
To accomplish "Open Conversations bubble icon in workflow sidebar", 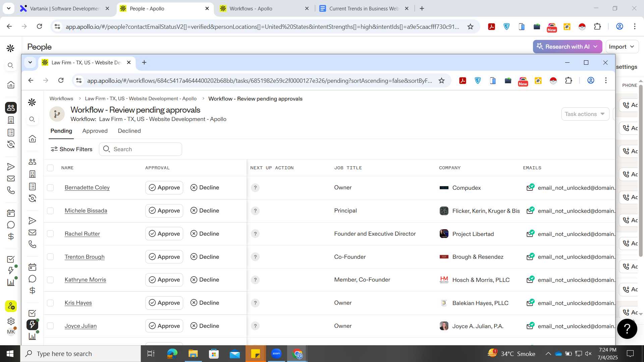I will point(32,279).
